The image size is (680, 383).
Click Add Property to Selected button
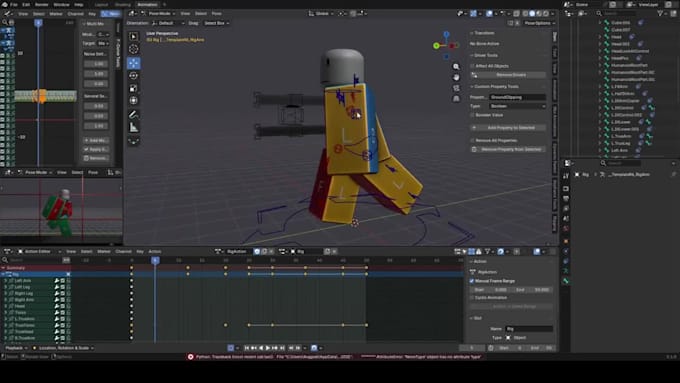pyautogui.click(x=508, y=128)
